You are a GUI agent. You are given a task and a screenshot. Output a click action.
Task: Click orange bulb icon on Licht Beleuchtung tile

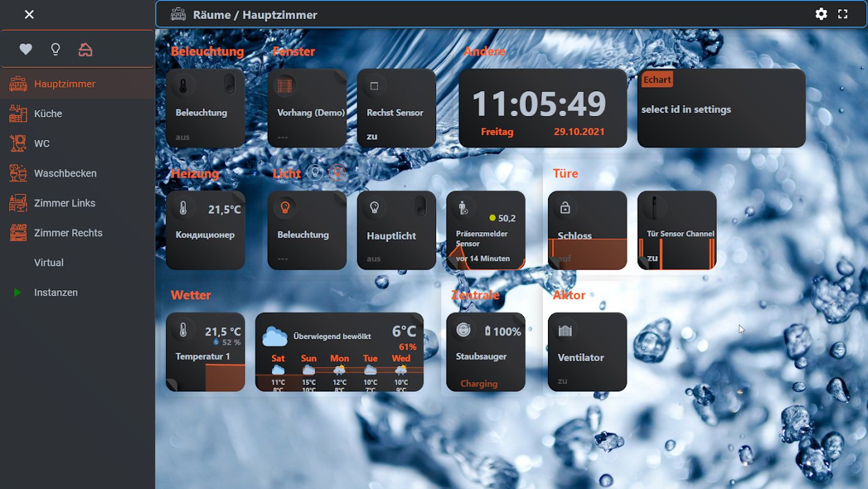click(x=284, y=208)
